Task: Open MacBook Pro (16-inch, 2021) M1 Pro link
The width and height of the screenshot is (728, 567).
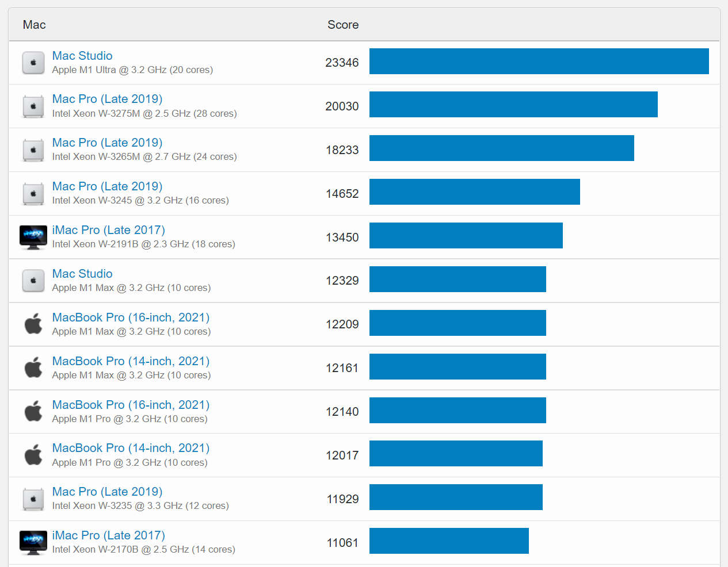Action: (x=131, y=405)
